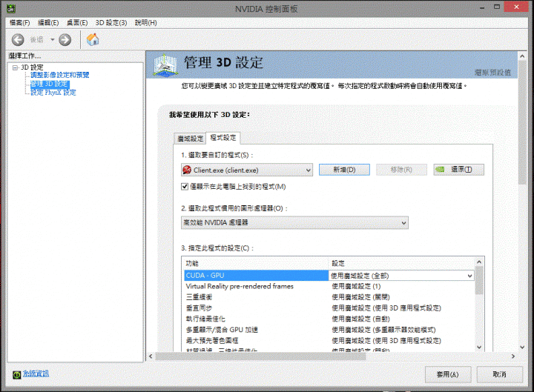Open the CUDA - GPU setting dropdown

(x=469, y=276)
